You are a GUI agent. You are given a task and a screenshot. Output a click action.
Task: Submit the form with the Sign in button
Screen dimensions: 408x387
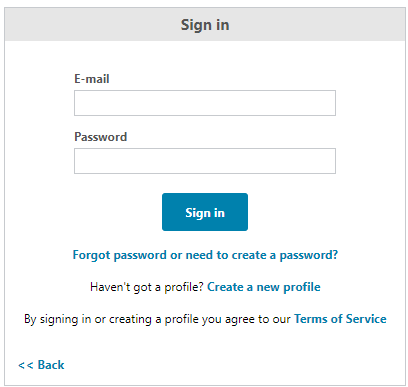click(x=205, y=212)
